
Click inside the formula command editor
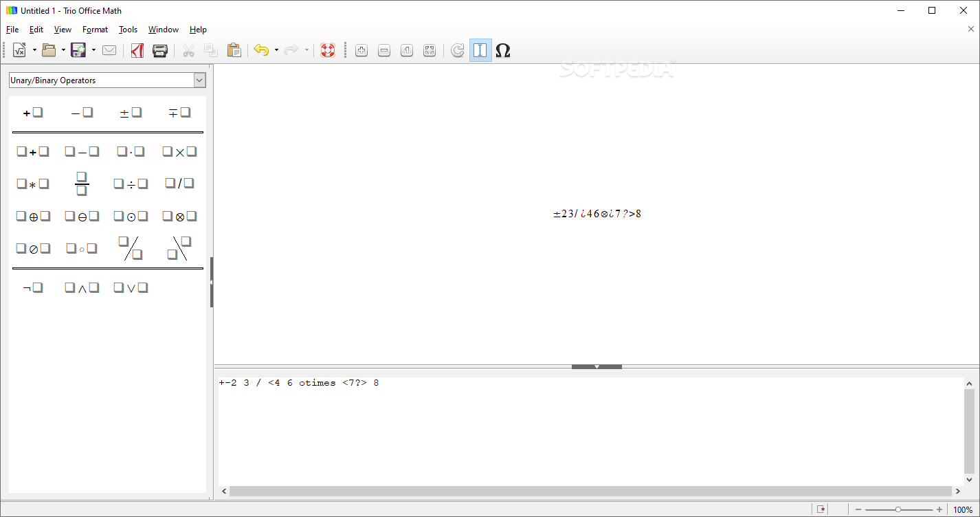tap(591, 430)
